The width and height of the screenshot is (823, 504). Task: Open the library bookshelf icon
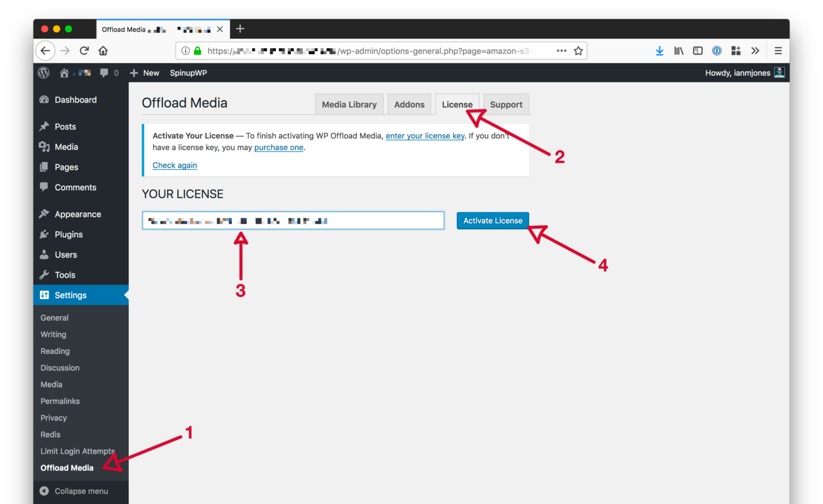[x=679, y=51]
